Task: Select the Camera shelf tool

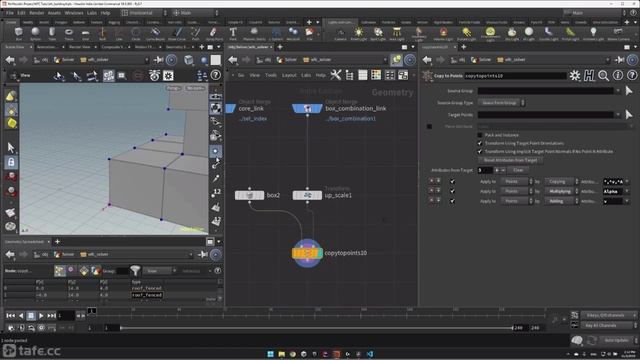Action: pyautogui.click(x=340, y=33)
